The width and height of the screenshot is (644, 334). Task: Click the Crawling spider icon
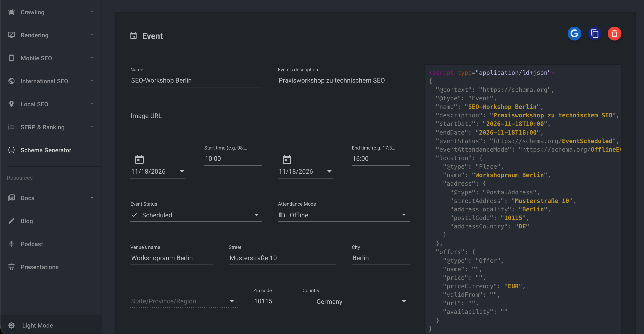coord(11,12)
